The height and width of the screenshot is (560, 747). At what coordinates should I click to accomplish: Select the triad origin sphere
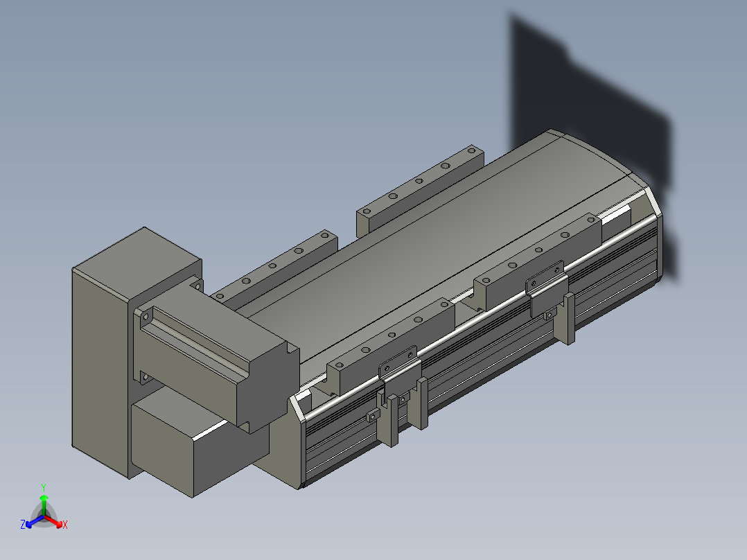44,516
